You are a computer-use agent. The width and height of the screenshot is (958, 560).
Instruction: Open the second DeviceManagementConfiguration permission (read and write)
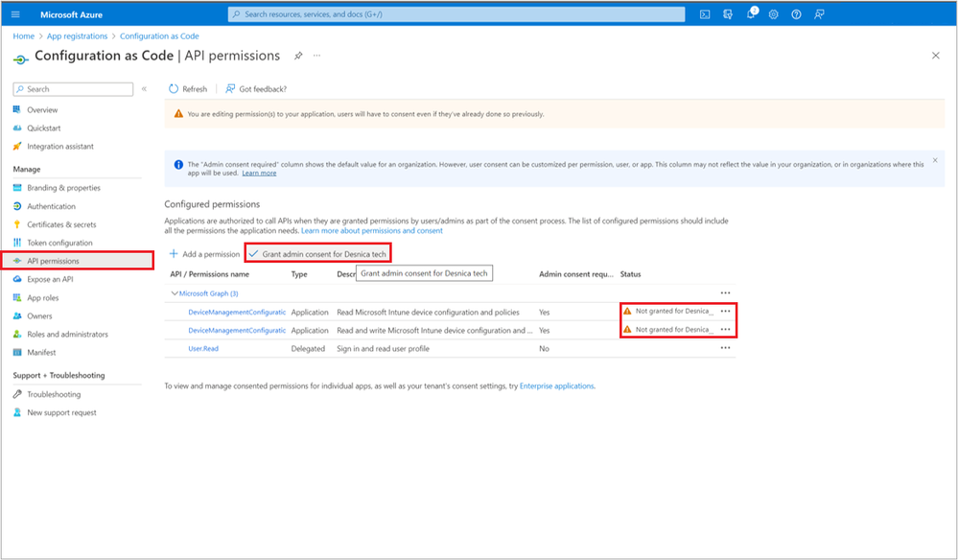tap(237, 331)
